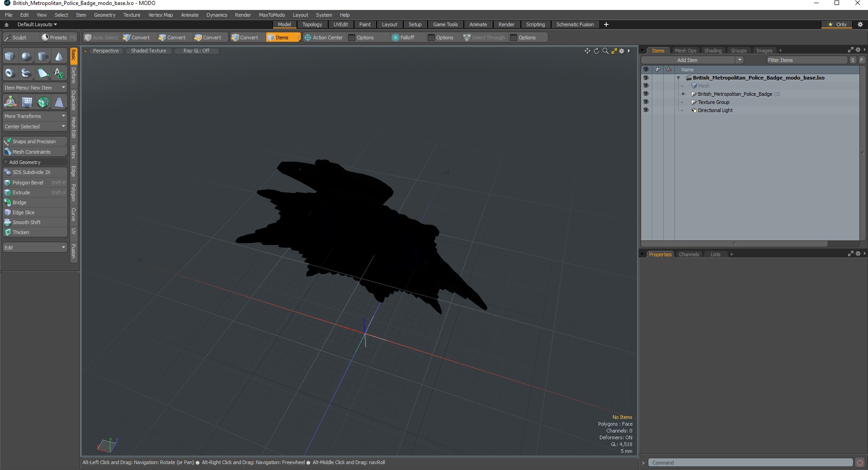Select the Bridge tool
The height and width of the screenshot is (470, 868).
click(35, 202)
